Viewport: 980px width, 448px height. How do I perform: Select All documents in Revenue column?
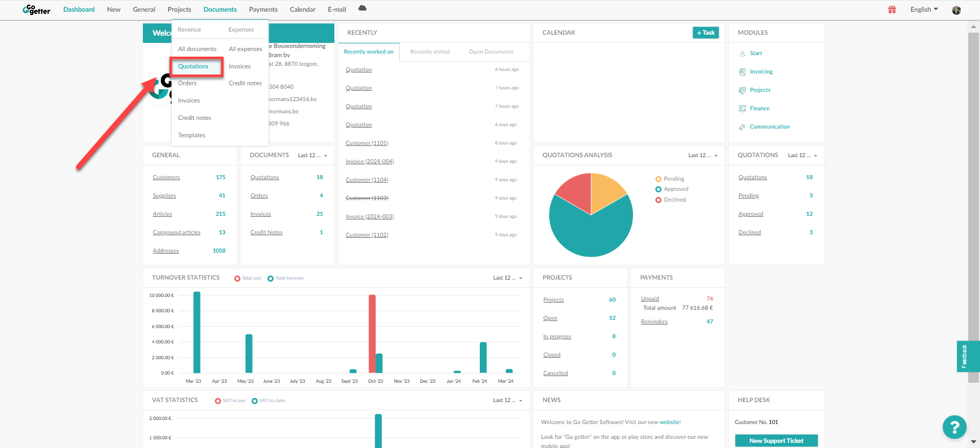tap(197, 49)
